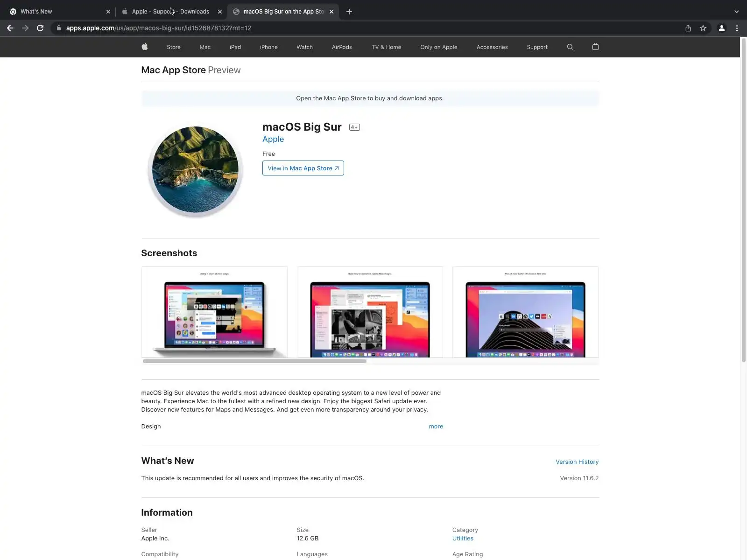The width and height of the screenshot is (747, 560).
Task: Open the search magnifier icon in Apple nav
Action: [570, 47]
